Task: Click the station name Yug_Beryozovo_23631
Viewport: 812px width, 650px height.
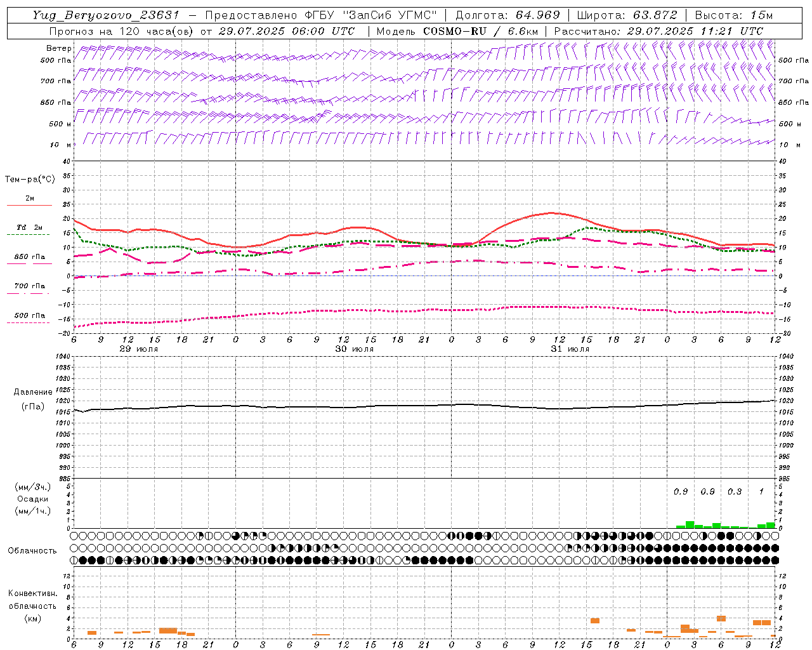Action: [x=106, y=15]
